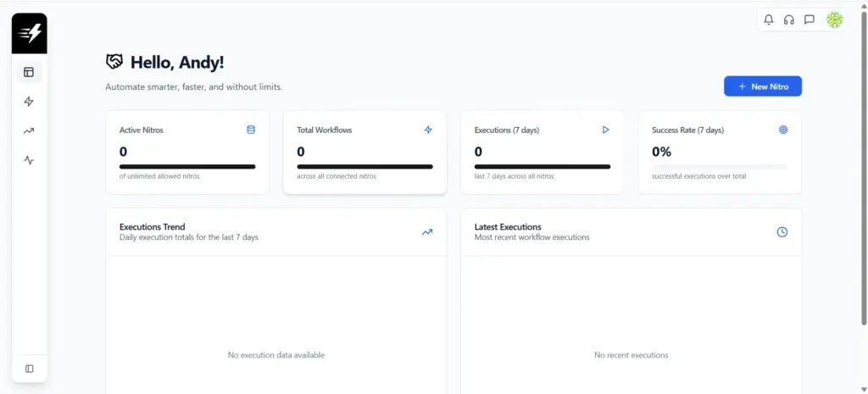The height and width of the screenshot is (394, 868).
Task: Open the activity pulse sidebar icon
Action: coord(29,159)
